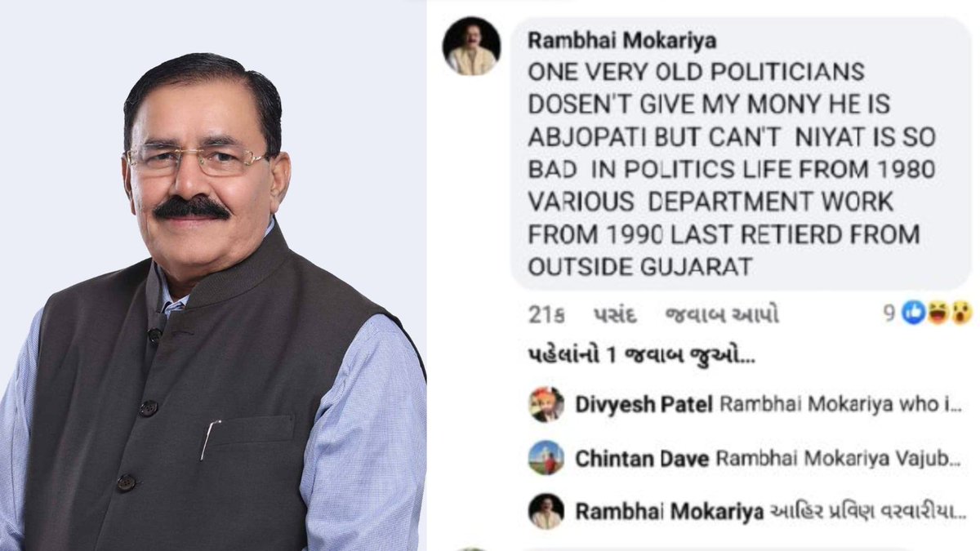Screen dimensions: 980x551
Task: Open Chintan Dave's profile picture
Action: pyautogui.click(x=546, y=458)
